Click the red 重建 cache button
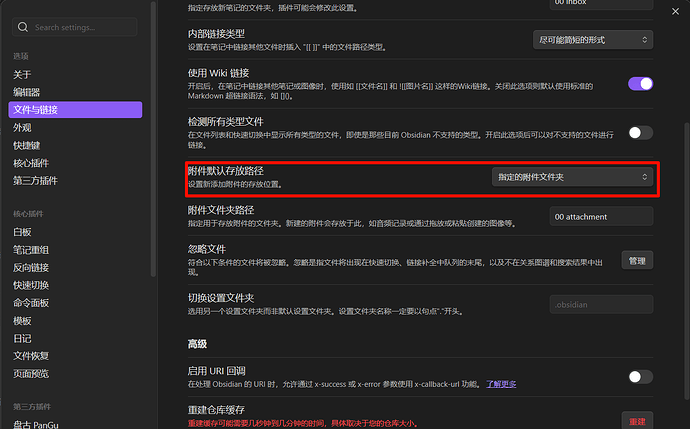The width and height of the screenshot is (690, 429). (637, 421)
